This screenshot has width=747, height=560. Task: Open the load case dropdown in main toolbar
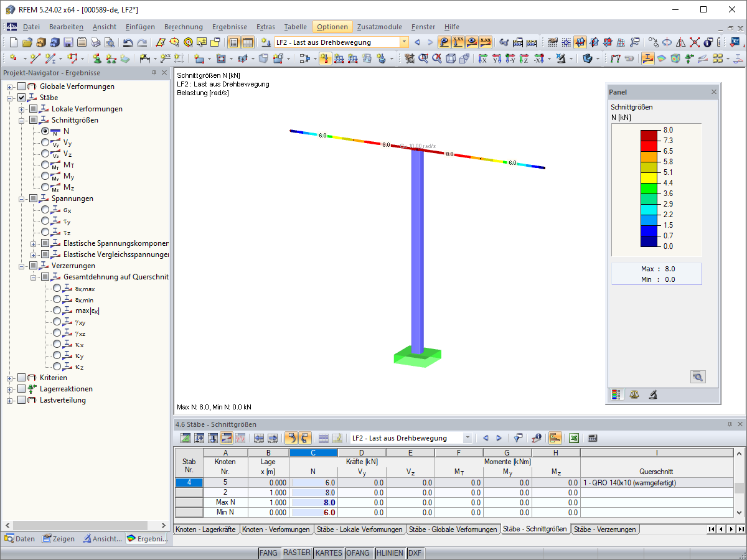click(x=404, y=42)
